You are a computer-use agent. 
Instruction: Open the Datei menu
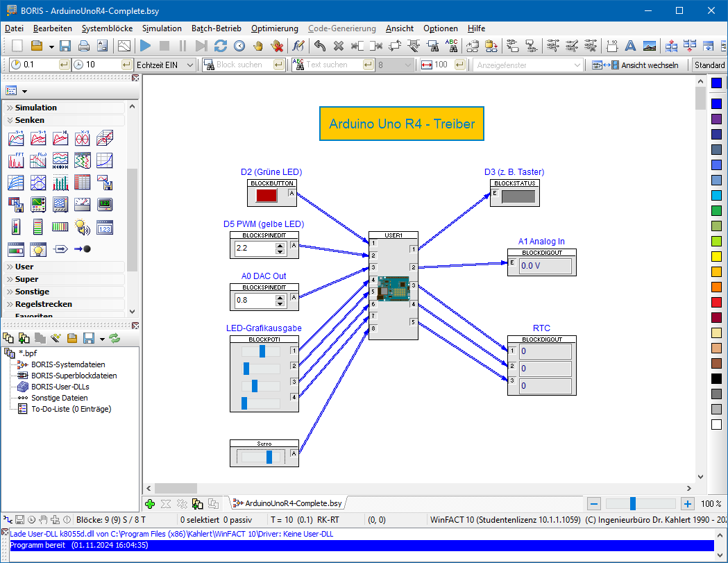[x=14, y=28]
